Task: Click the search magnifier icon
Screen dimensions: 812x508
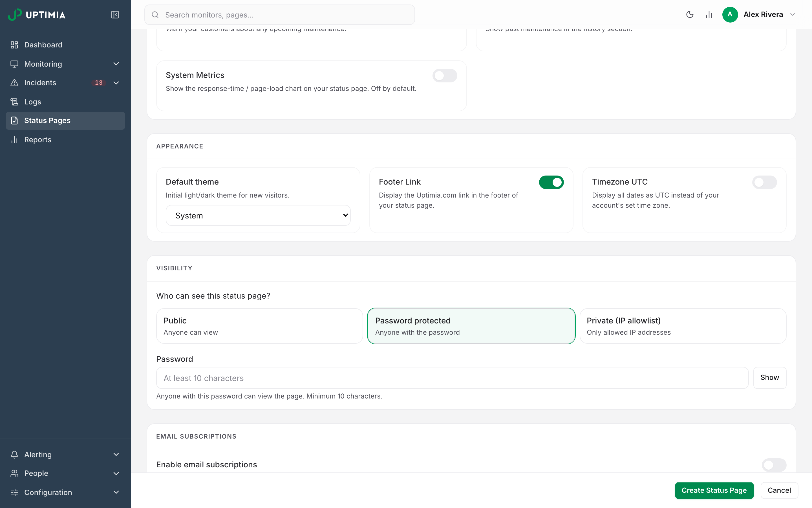Action: click(155, 15)
